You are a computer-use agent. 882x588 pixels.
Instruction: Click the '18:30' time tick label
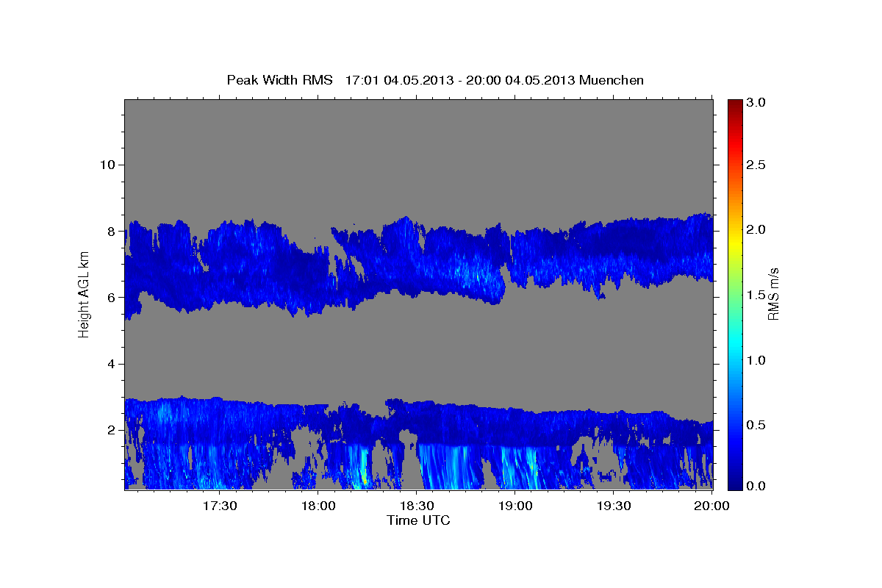point(417,506)
